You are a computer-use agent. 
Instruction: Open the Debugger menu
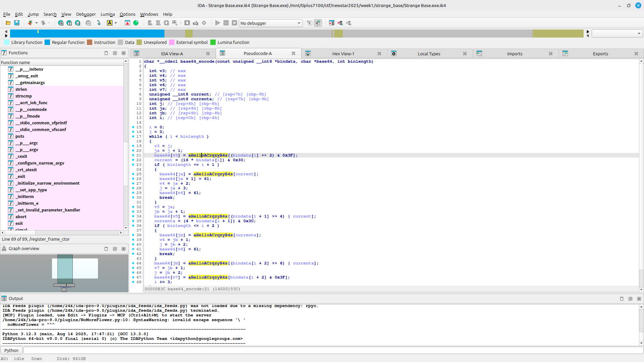coord(86,14)
